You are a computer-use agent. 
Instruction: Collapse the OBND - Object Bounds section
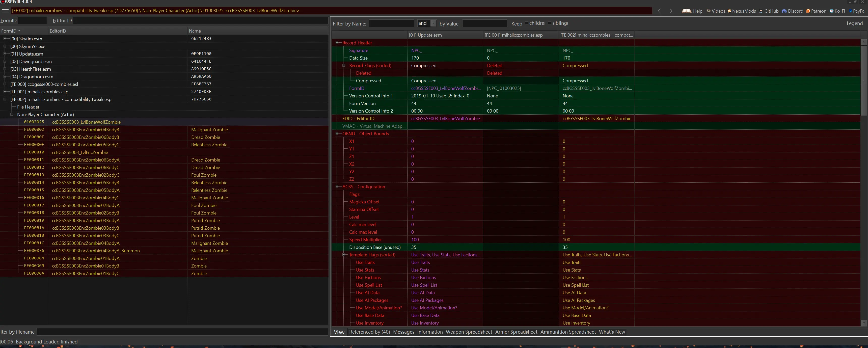pyautogui.click(x=337, y=133)
